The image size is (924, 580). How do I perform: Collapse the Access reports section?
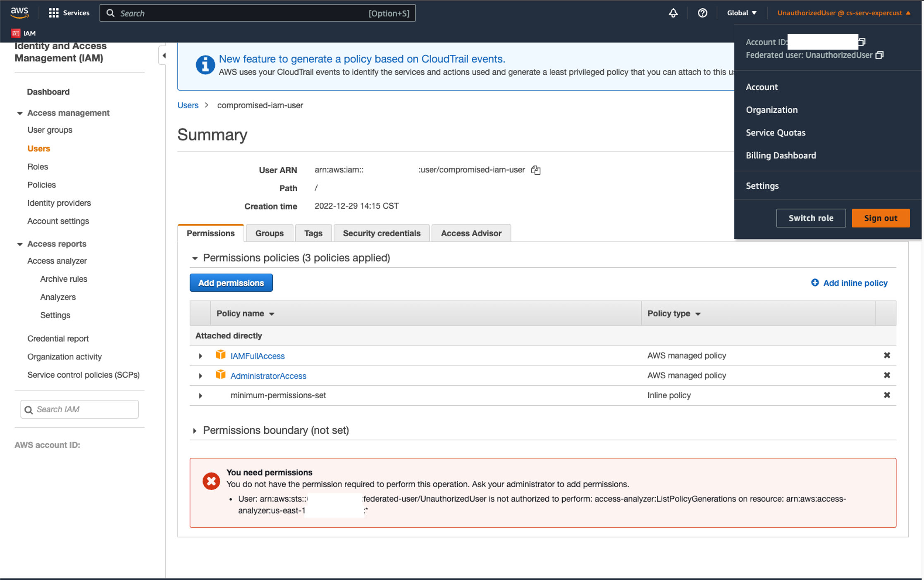(x=19, y=244)
